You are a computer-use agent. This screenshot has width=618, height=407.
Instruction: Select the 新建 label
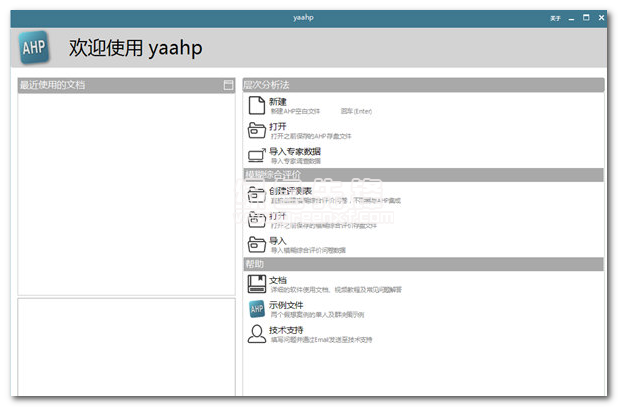277,102
